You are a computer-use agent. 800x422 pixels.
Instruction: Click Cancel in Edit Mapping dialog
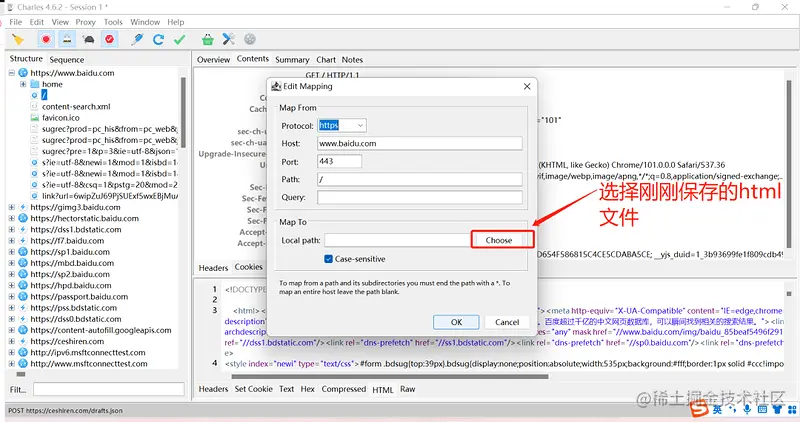tap(507, 322)
